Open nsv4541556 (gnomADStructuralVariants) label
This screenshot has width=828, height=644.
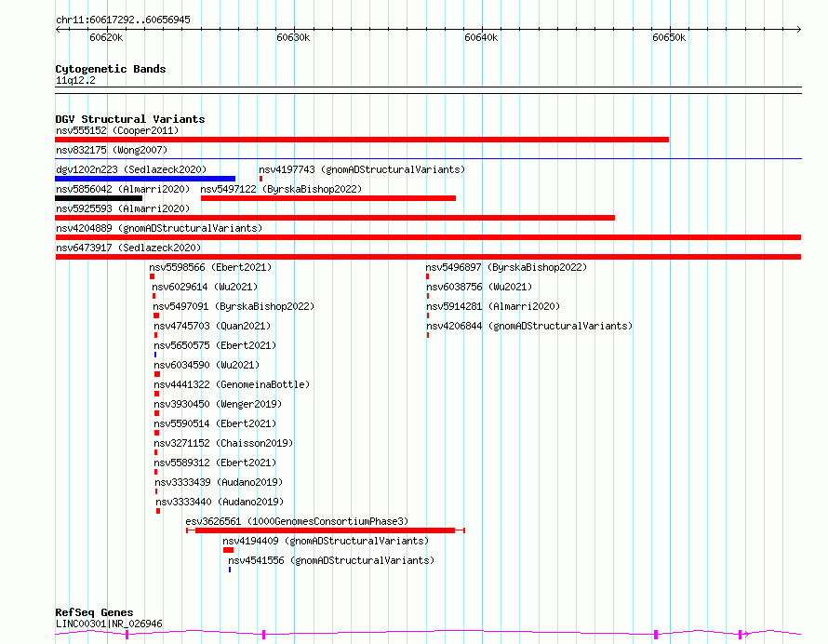pyautogui.click(x=331, y=560)
